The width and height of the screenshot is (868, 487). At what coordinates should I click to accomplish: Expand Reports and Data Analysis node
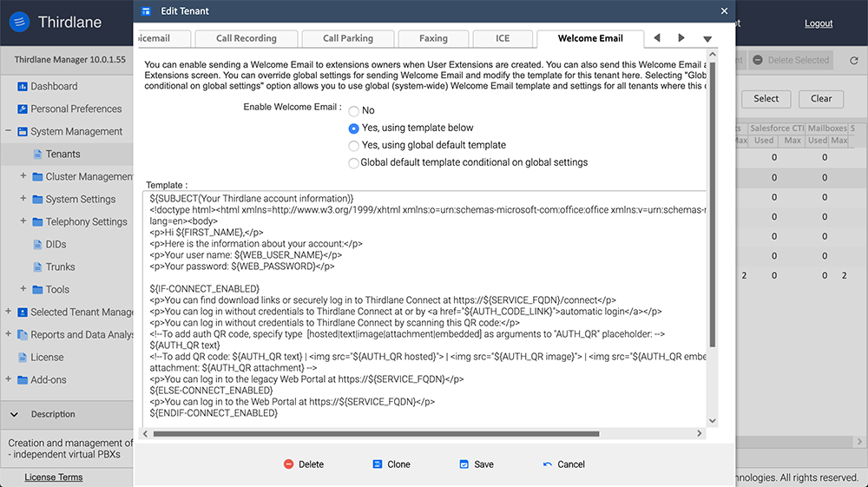8,333
